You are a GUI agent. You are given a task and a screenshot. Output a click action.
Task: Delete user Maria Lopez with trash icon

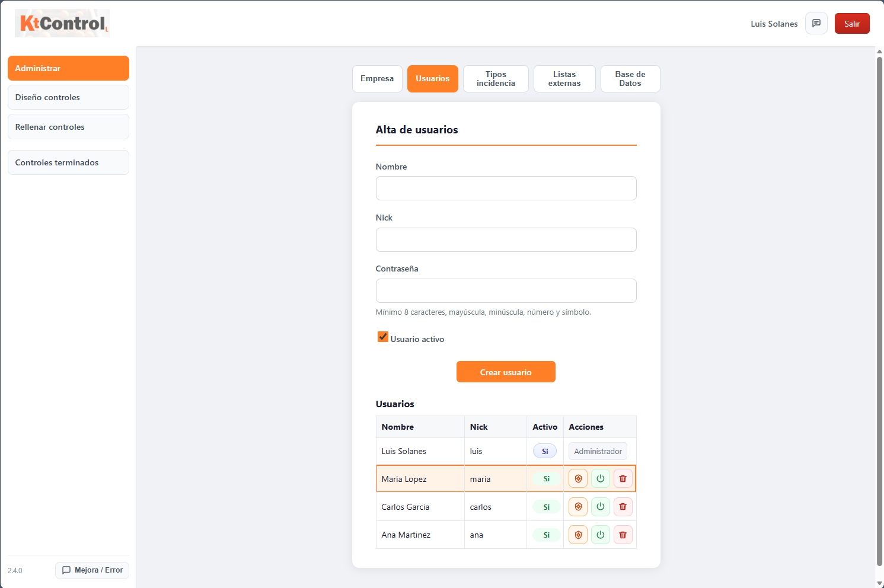tap(623, 479)
